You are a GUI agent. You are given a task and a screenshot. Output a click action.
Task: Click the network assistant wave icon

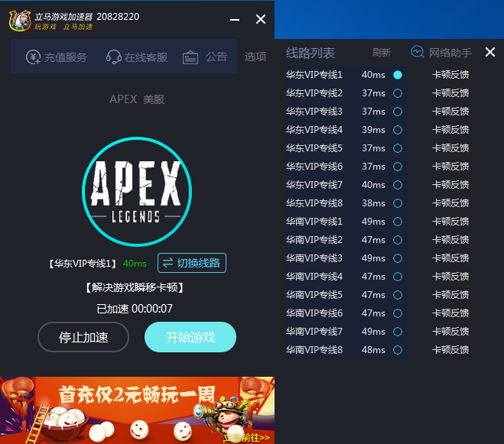point(418,52)
